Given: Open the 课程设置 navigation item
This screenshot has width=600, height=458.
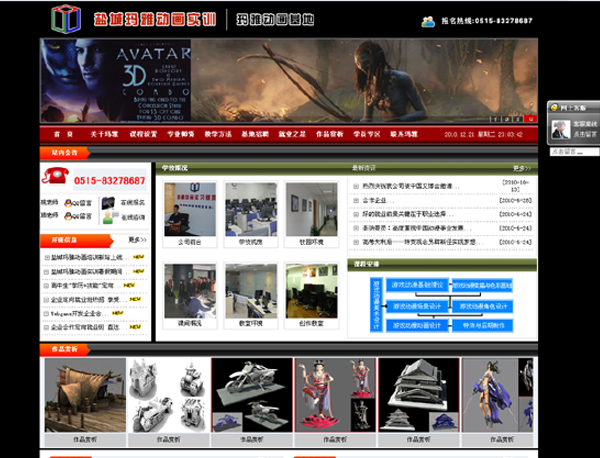Looking at the screenshot, I should click(x=143, y=133).
